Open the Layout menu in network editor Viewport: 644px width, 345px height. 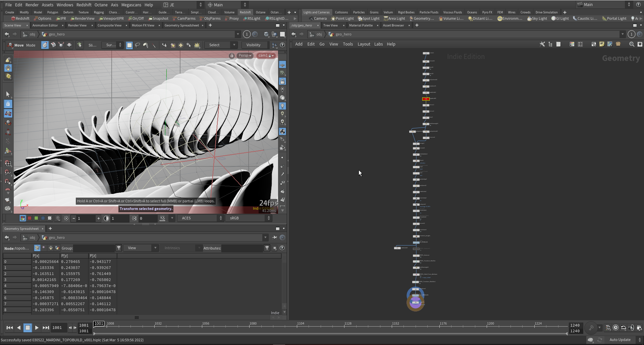[364, 44]
